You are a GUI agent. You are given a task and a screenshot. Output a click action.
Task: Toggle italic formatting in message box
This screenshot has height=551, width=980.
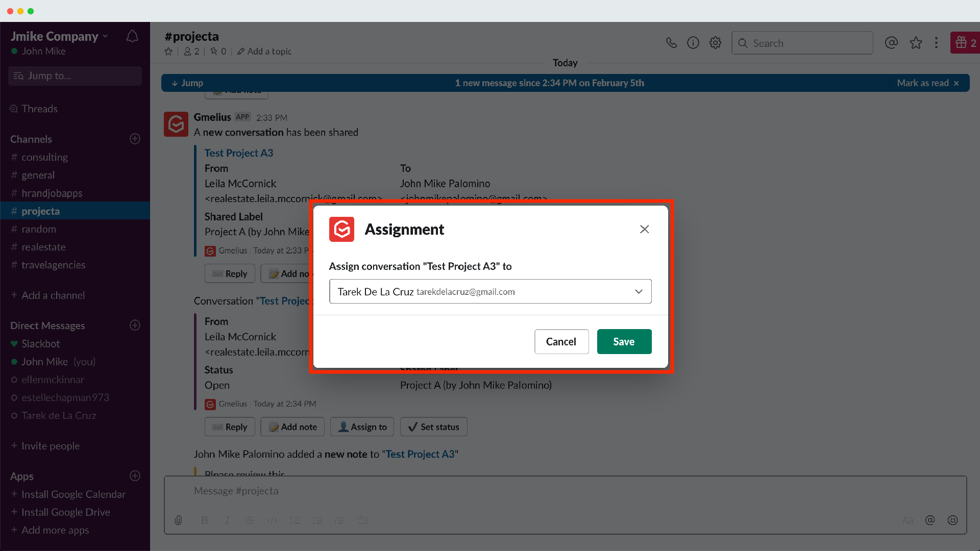pos(227,520)
